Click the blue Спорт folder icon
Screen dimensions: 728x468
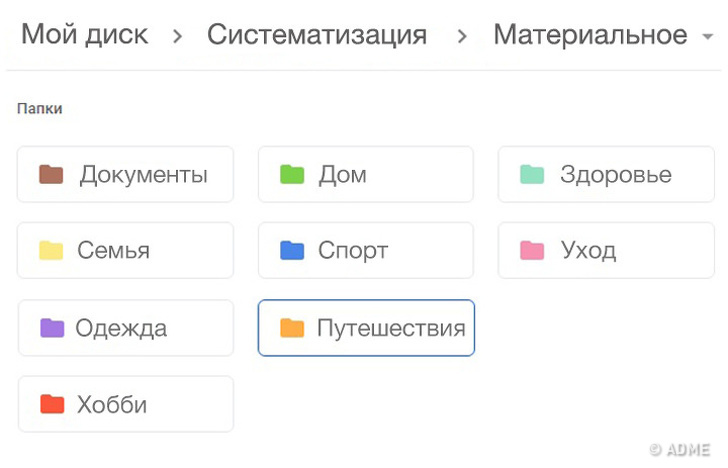click(291, 250)
